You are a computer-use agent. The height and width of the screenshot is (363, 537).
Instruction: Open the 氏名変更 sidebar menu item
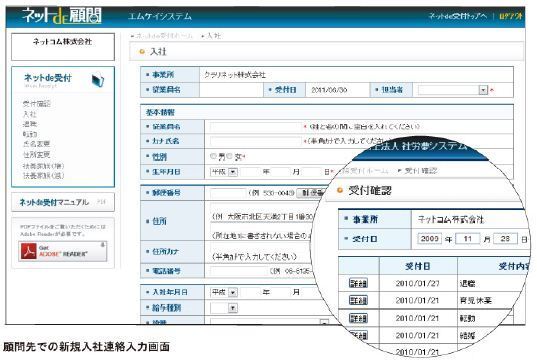point(36,144)
